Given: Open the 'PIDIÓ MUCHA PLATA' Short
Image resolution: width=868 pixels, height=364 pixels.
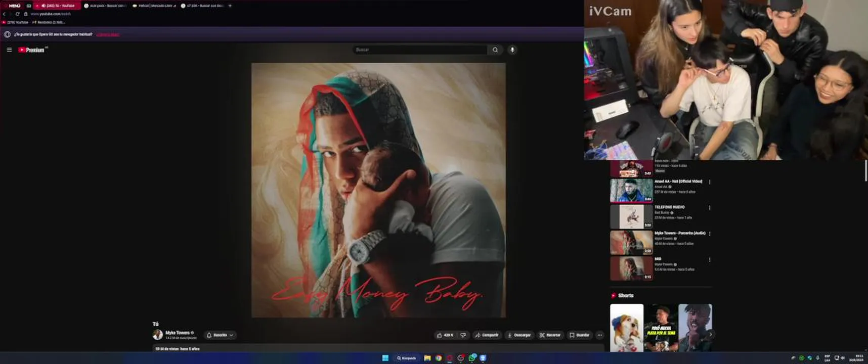Looking at the screenshot, I should click(661, 328).
